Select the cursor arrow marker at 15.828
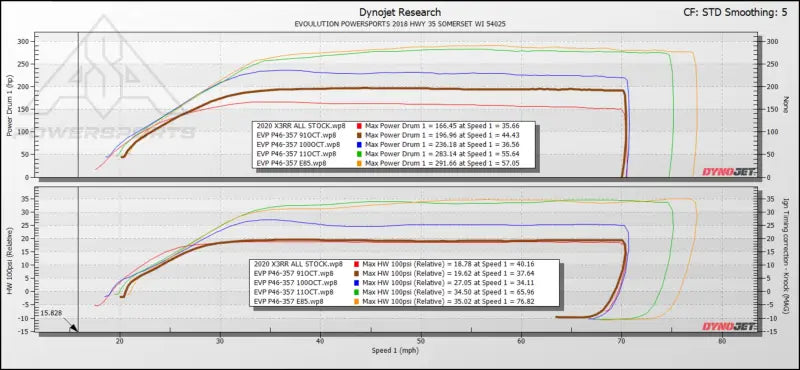 [73, 329]
